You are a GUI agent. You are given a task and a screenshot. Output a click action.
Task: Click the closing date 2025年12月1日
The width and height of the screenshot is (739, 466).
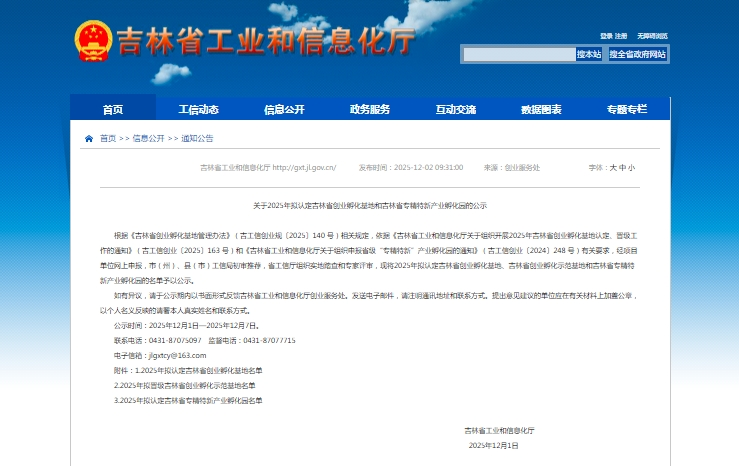point(493,446)
